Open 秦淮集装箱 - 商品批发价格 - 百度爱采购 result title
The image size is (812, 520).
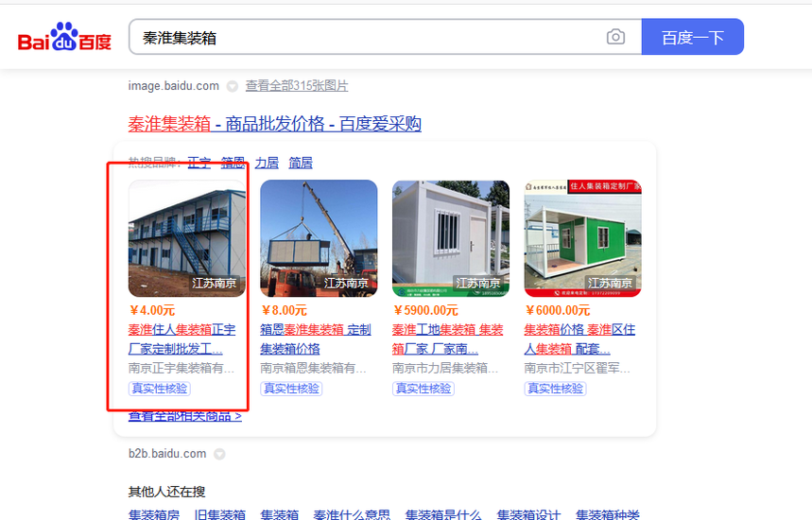coord(274,124)
